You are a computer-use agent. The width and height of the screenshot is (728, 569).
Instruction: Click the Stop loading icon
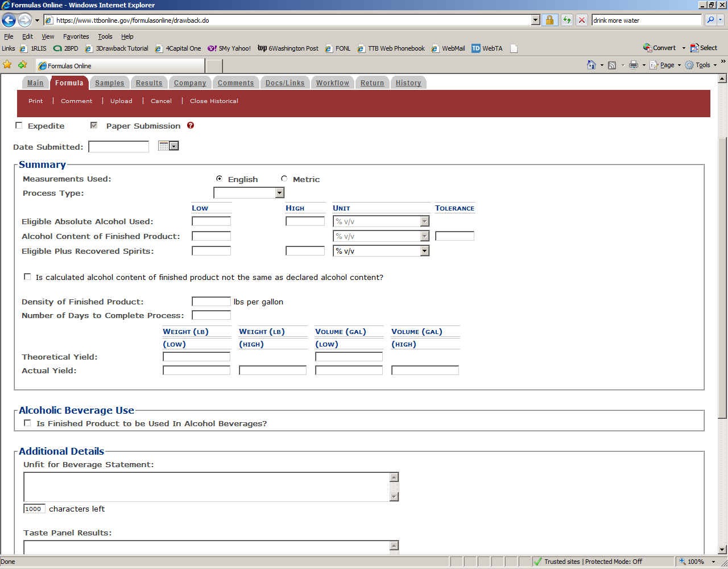pos(582,20)
